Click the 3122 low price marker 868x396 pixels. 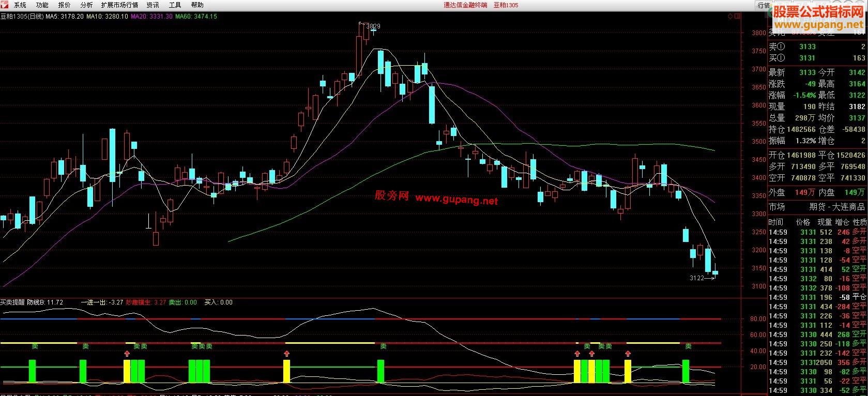[x=697, y=278]
